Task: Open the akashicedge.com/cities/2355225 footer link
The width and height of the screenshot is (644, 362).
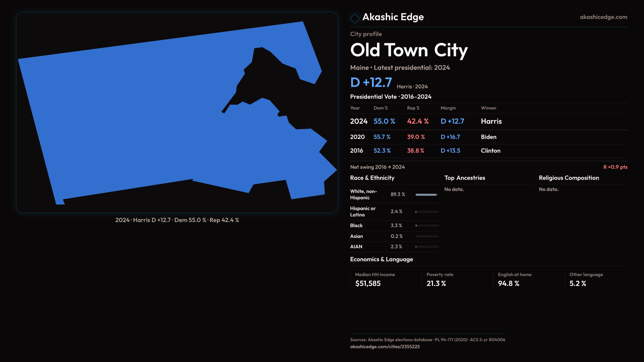Action: pos(385,347)
